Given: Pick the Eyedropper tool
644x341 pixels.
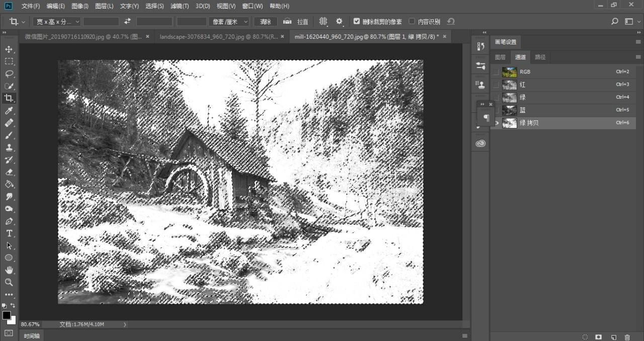Looking at the screenshot, I should 9,111.
